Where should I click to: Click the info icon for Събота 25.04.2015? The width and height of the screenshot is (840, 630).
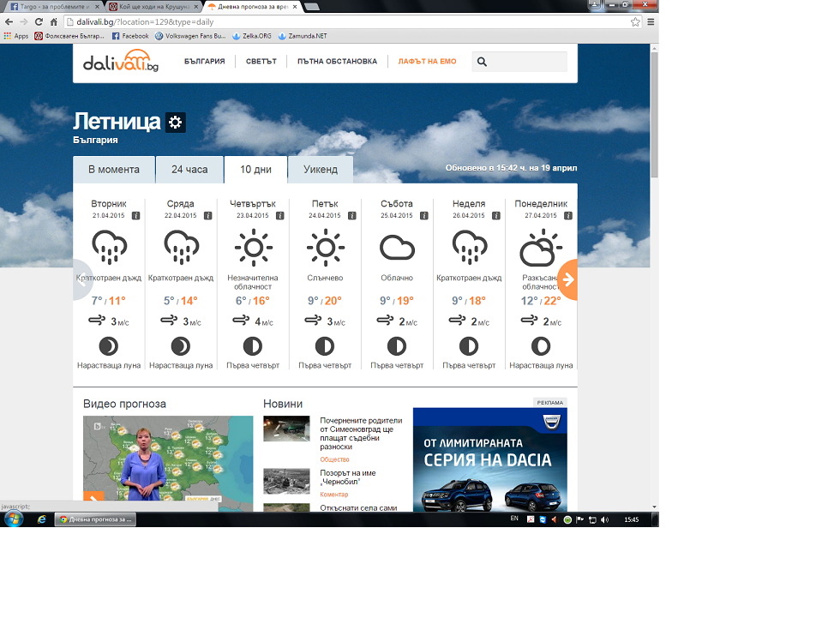coord(423,215)
